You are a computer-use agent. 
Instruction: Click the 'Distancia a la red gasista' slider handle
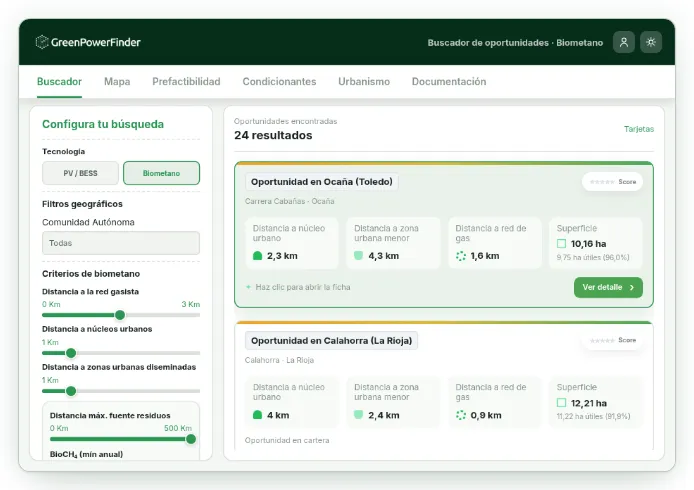[x=120, y=315]
